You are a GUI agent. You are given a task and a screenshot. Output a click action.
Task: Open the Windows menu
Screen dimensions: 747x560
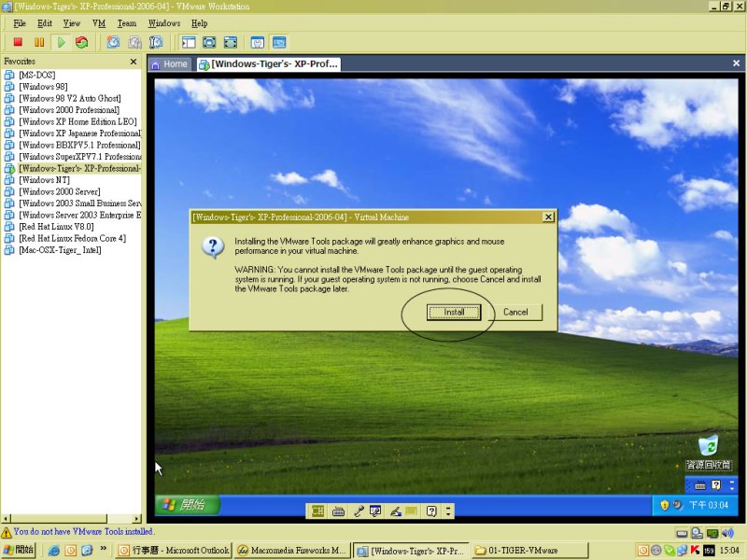coord(164,23)
